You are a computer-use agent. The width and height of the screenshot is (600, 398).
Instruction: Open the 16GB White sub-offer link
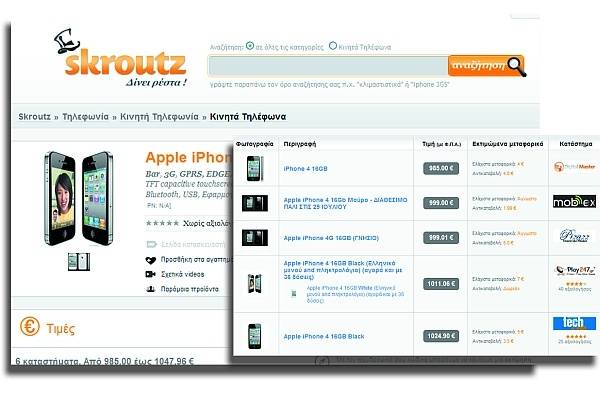pos(355,294)
